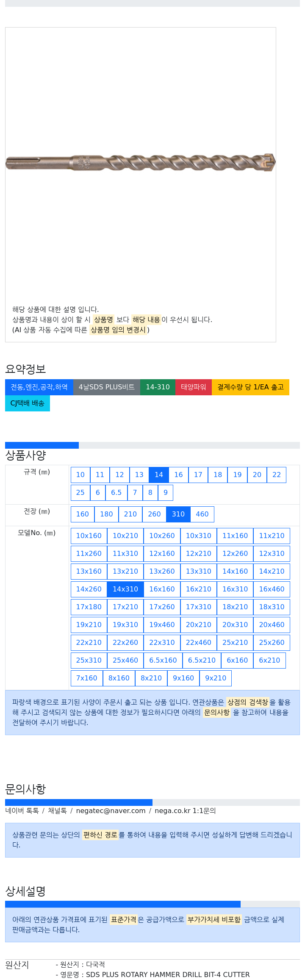This screenshot has height=980, width=305.
Task: Click the 전동,엔진,공작,하역 category tag
Action: [x=39, y=387]
